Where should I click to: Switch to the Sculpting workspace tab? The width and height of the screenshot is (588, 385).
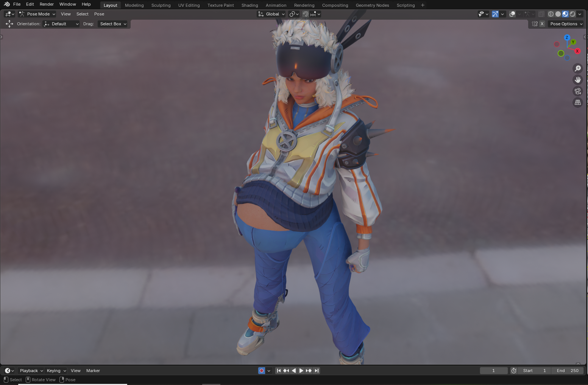coord(161,5)
